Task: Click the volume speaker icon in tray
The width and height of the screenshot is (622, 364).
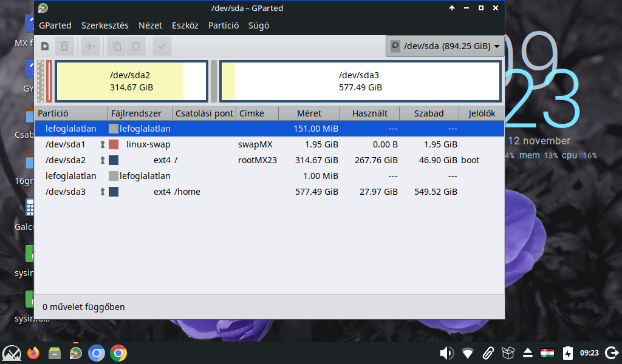Action: click(x=446, y=352)
